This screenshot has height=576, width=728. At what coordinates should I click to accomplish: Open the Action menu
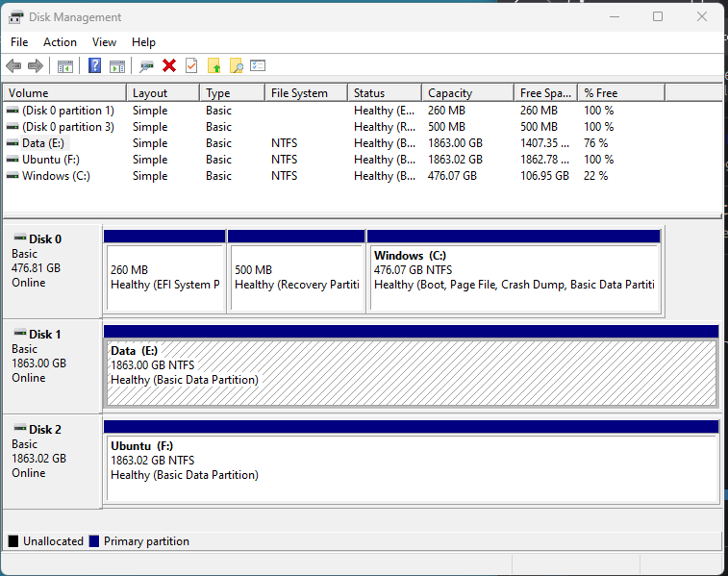tap(60, 42)
